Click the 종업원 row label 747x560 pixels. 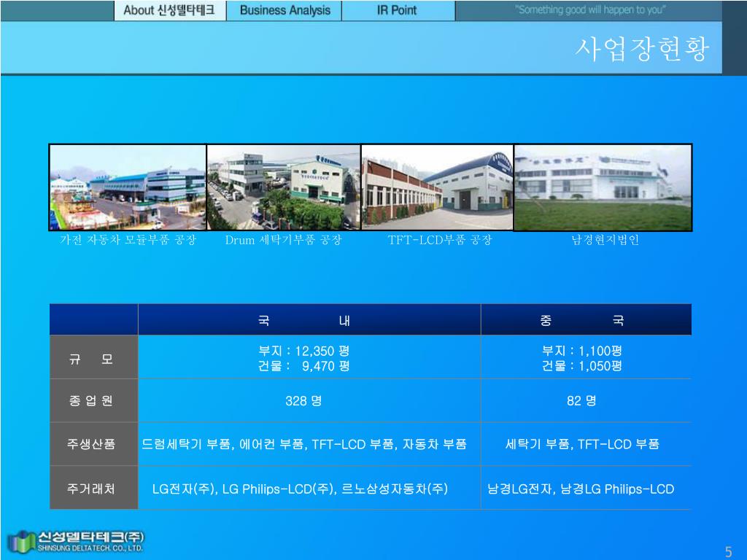point(94,401)
